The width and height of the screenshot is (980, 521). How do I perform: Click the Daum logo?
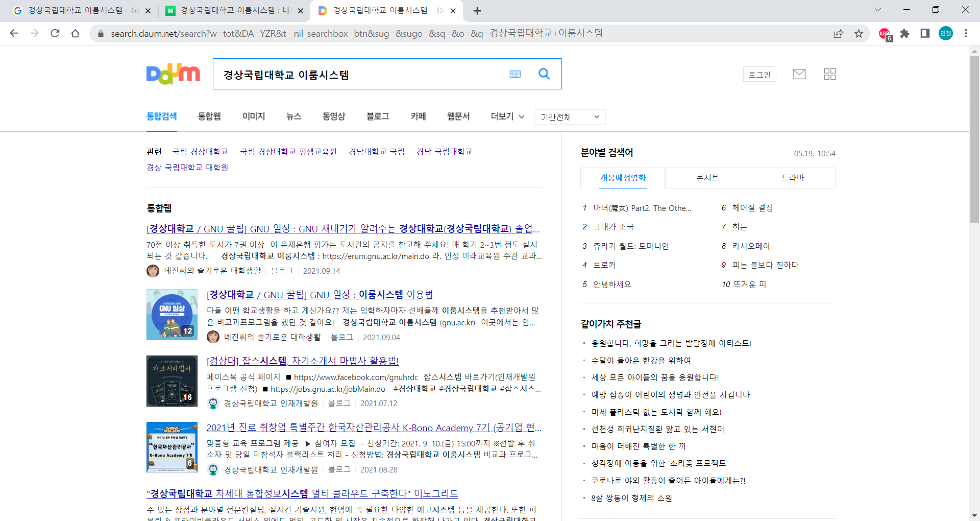pyautogui.click(x=173, y=74)
